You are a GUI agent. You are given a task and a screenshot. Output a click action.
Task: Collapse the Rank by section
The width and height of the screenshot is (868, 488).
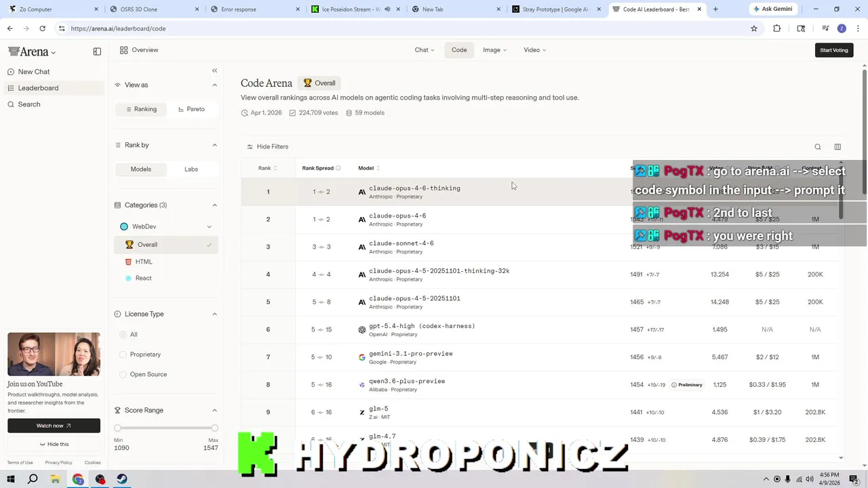214,145
